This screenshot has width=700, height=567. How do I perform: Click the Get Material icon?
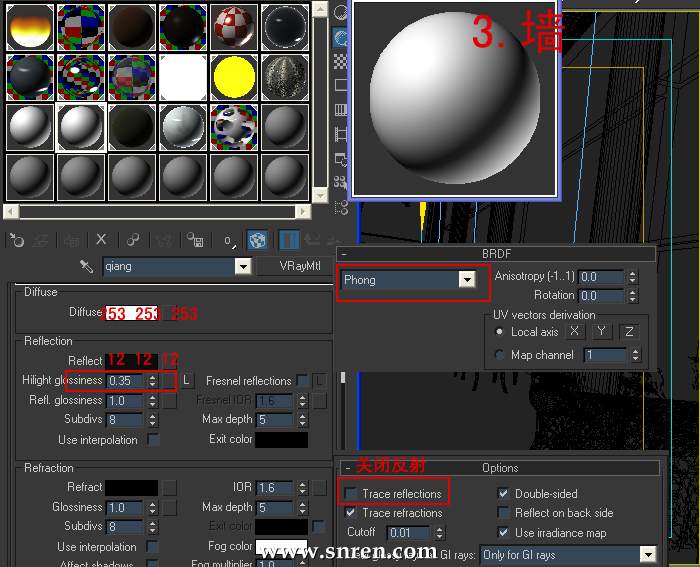click(17, 241)
